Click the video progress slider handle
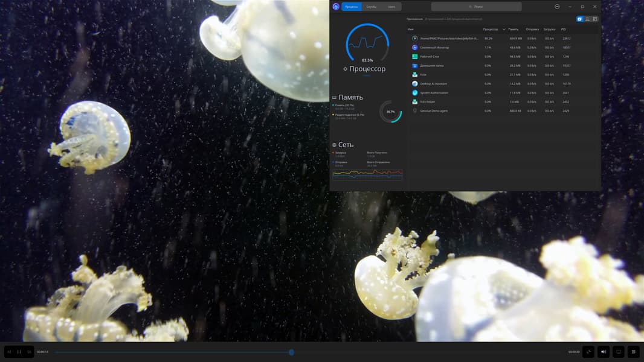 tap(291, 352)
